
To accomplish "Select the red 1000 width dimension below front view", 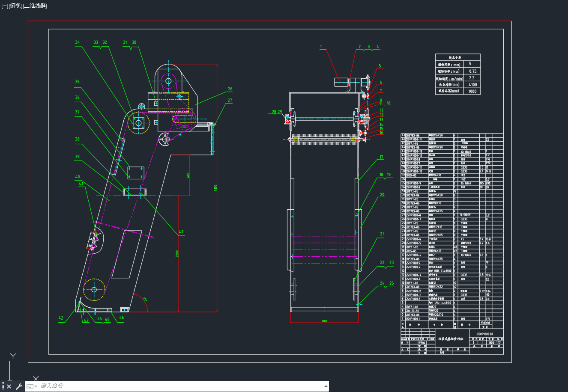I will click(324, 321).
